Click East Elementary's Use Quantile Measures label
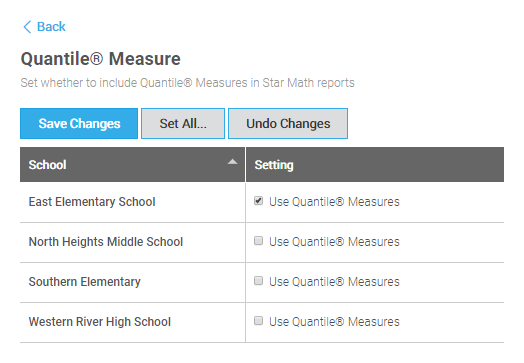Image resolution: width=524 pixels, height=363 pixels. click(334, 202)
